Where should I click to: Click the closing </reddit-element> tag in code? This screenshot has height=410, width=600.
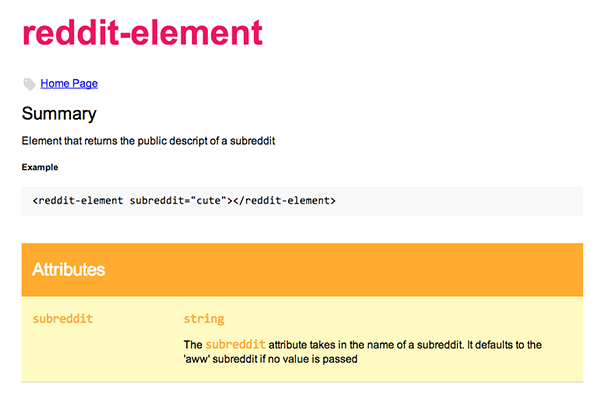pos(284,201)
